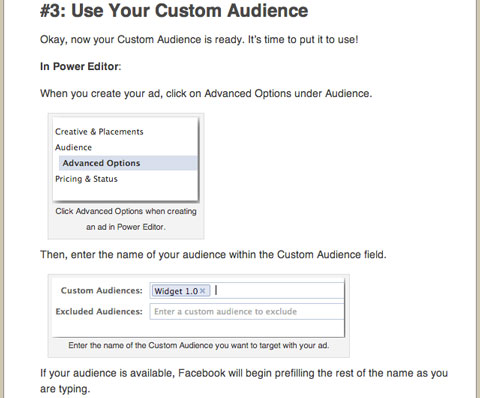Remove the Widget 1.0 audience tag
Image resolution: width=480 pixels, height=398 pixels.
[202, 291]
